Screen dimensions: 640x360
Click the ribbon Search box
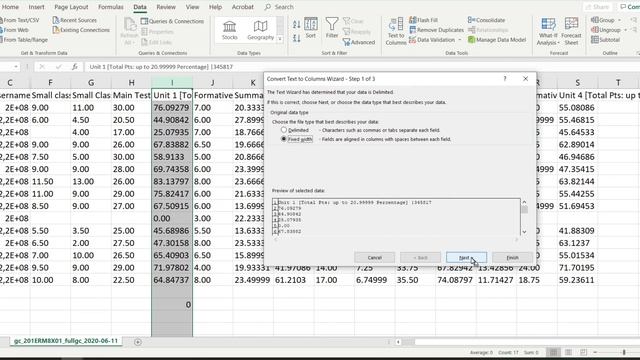pos(279,7)
